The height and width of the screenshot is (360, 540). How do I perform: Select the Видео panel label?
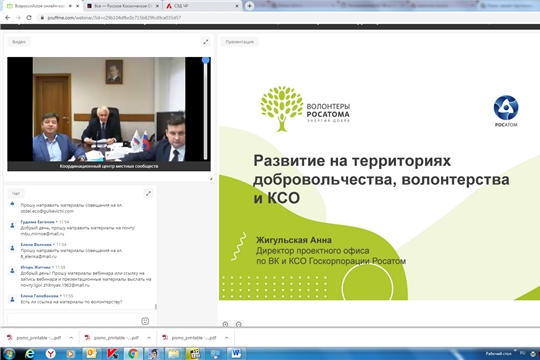19,42
